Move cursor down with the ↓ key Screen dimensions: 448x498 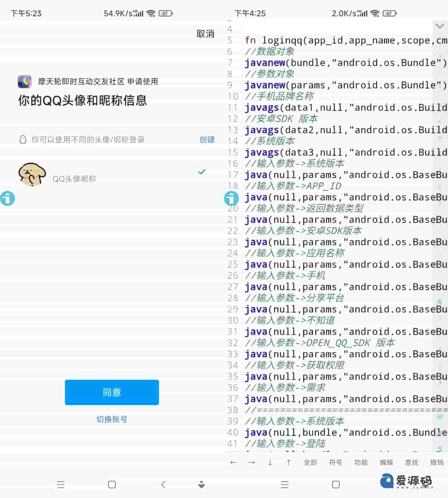pyautogui.click(x=270, y=463)
